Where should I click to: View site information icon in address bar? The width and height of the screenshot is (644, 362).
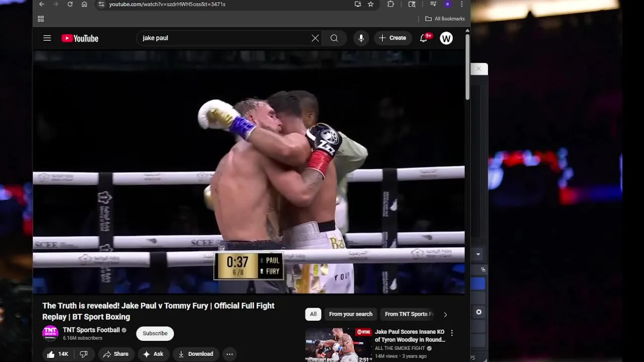coord(101,4)
